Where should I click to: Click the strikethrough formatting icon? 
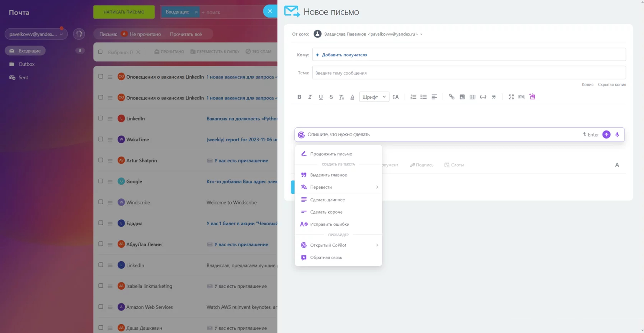331,97
